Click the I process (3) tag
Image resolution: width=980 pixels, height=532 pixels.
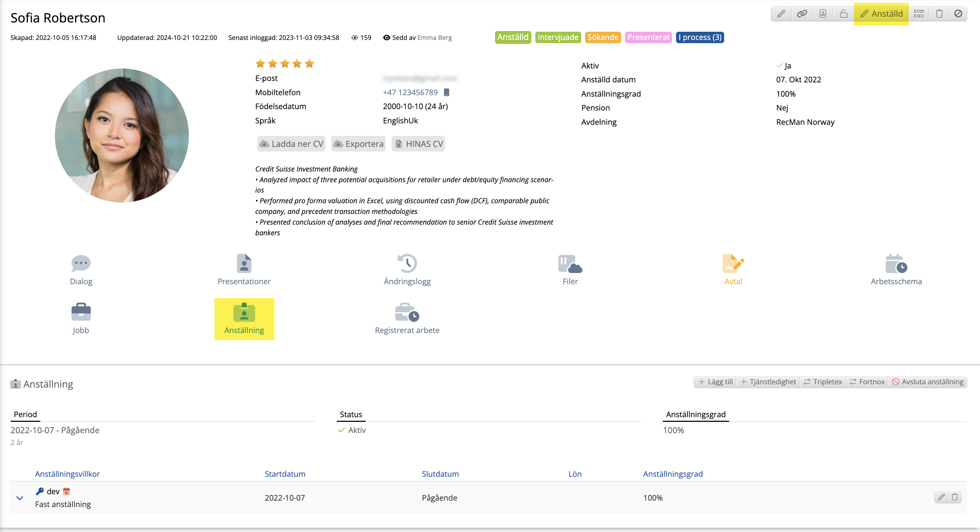tap(699, 37)
